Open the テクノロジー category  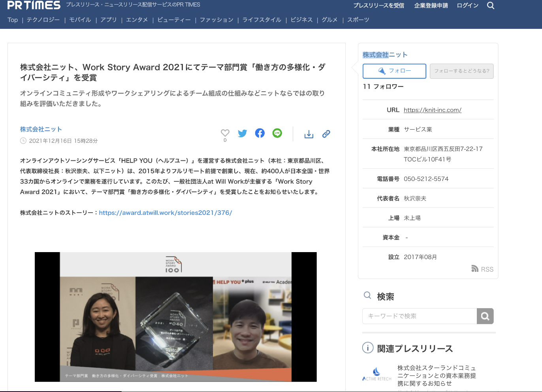pos(43,20)
